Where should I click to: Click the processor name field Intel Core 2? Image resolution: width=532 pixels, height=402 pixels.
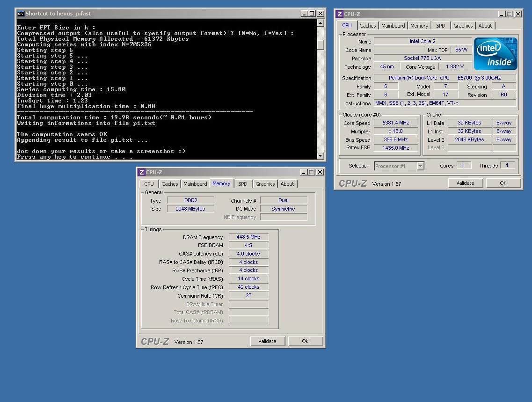423,41
